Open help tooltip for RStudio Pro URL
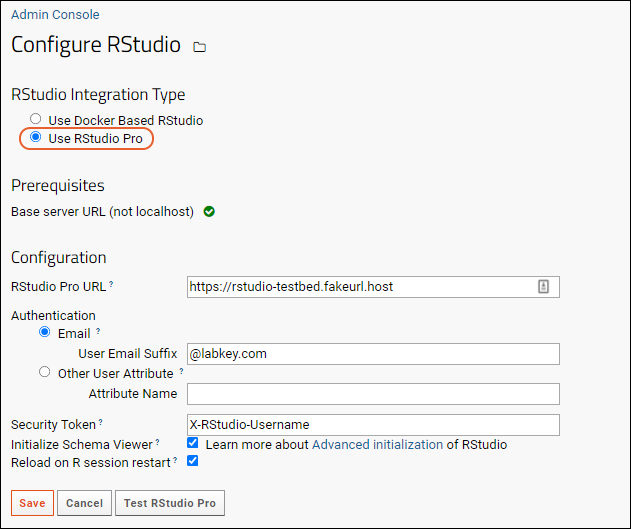631x529 pixels. 111,284
